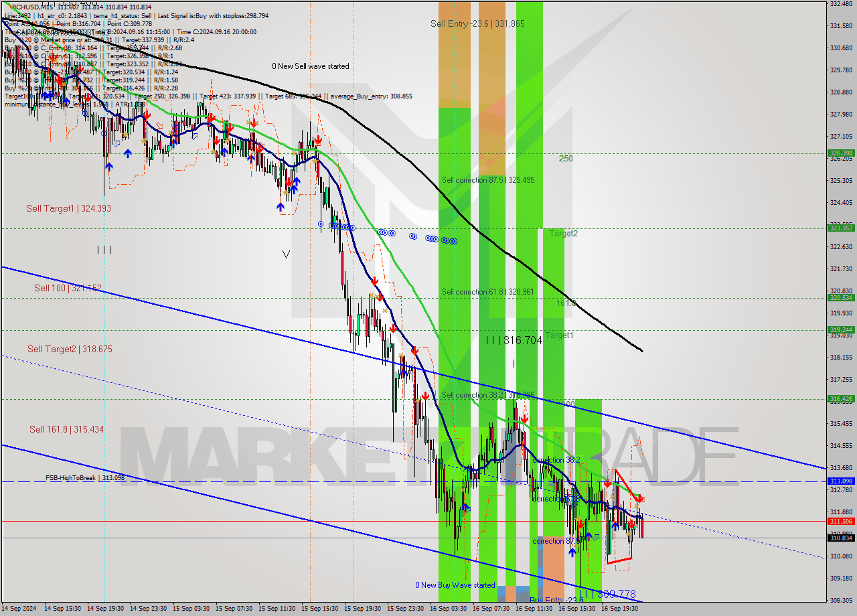Select the '15 Sep 07:30' time label
Screen dimensions: 857x616
click(234, 609)
